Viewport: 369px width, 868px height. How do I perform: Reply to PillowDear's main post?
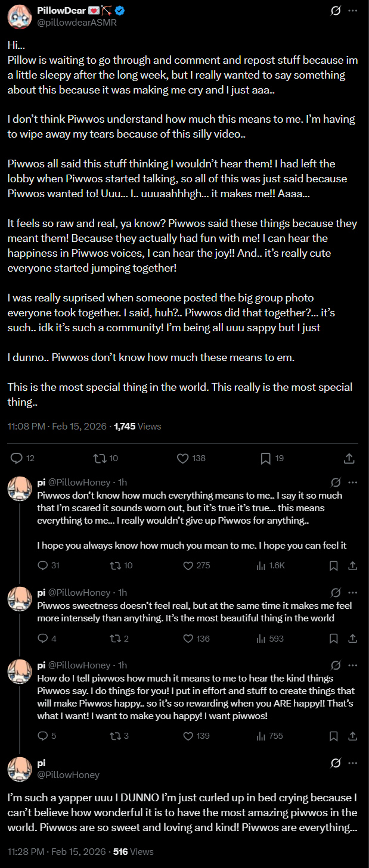[x=17, y=458]
